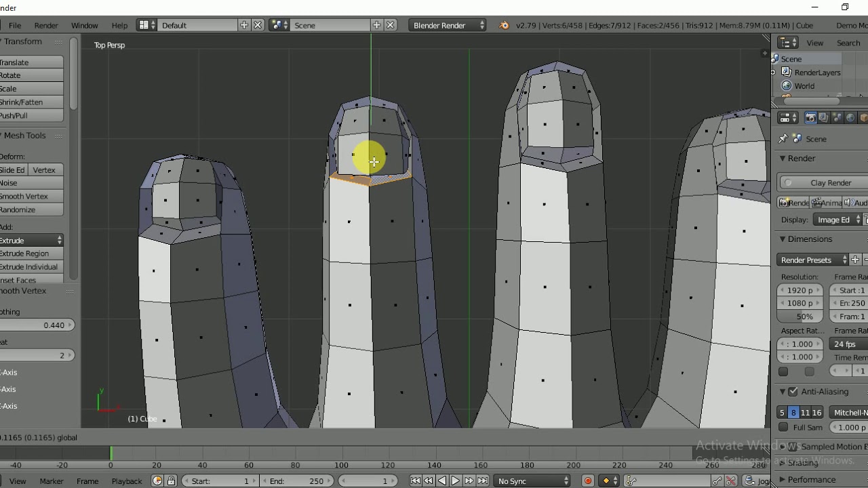The height and width of the screenshot is (488, 868).
Task: Open the 24 fps frame rate dropdown
Action: tap(849, 344)
